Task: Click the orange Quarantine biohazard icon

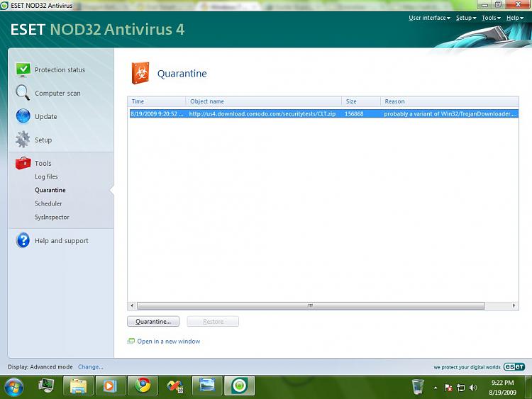Action: click(140, 73)
